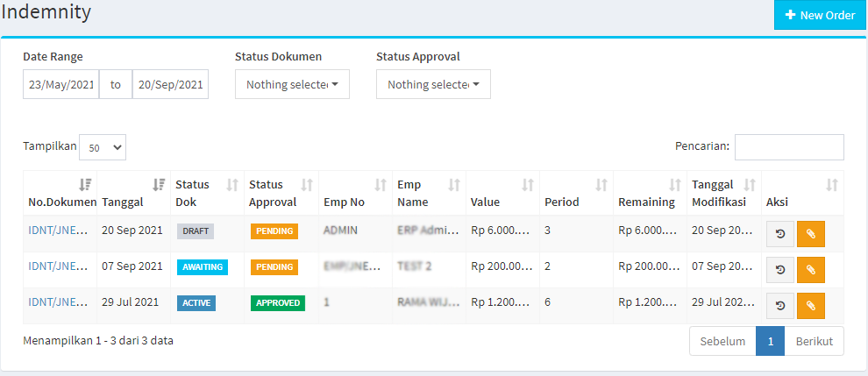
Task: Sort by No.Dokumen column
Action: point(60,194)
